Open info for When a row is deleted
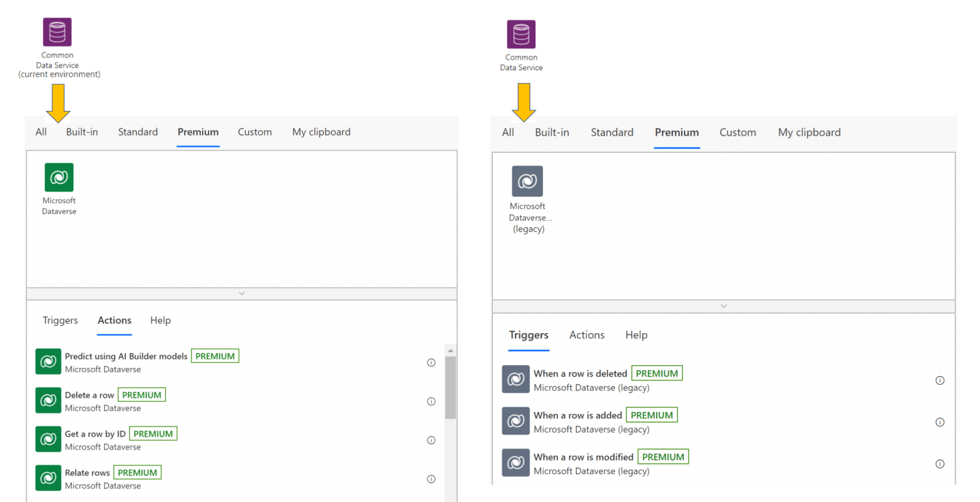Image resolution: width=980 pixels, height=502 pixels. click(x=940, y=380)
